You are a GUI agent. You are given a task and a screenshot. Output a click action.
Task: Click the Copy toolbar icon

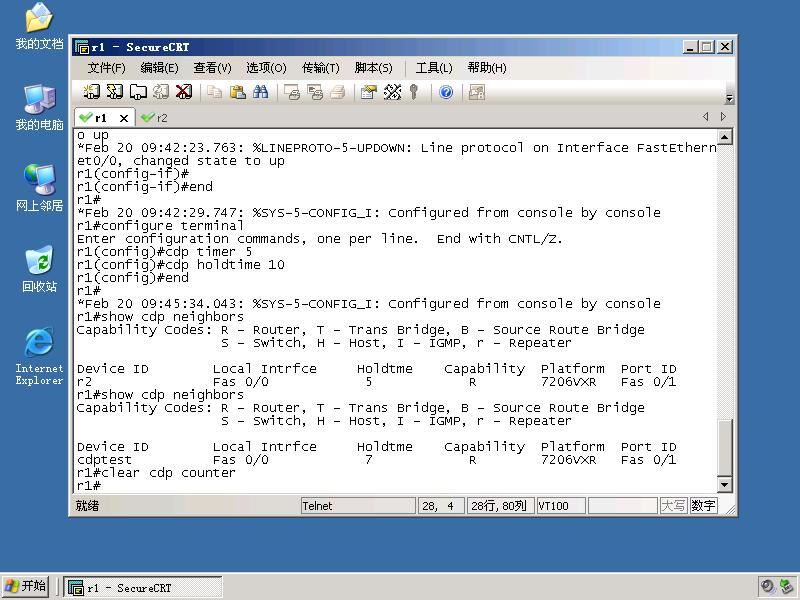(x=215, y=92)
